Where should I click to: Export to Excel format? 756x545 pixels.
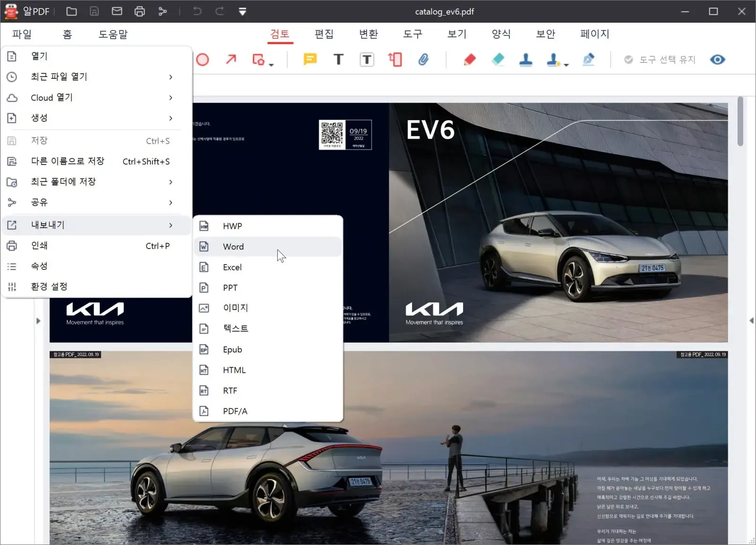click(x=268, y=267)
